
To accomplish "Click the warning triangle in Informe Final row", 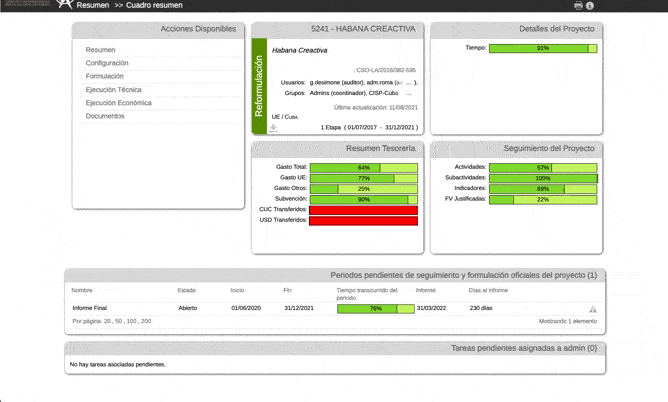I will point(593,309).
